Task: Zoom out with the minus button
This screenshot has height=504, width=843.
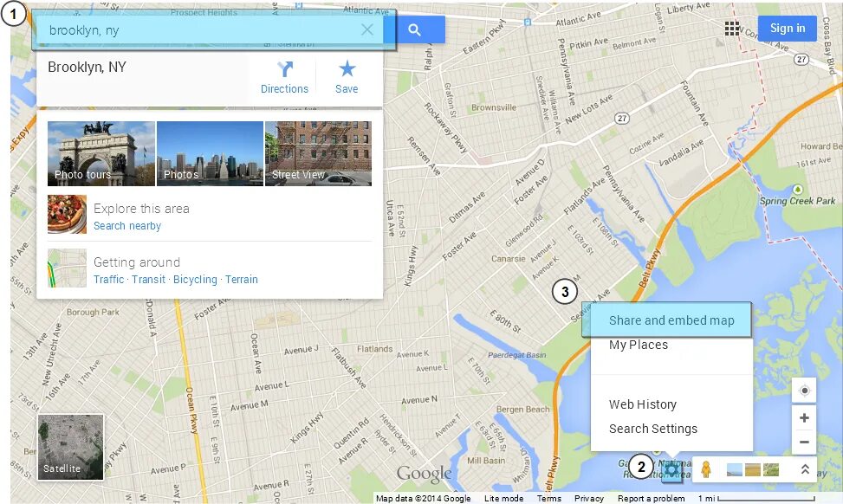Action: (x=804, y=443)
